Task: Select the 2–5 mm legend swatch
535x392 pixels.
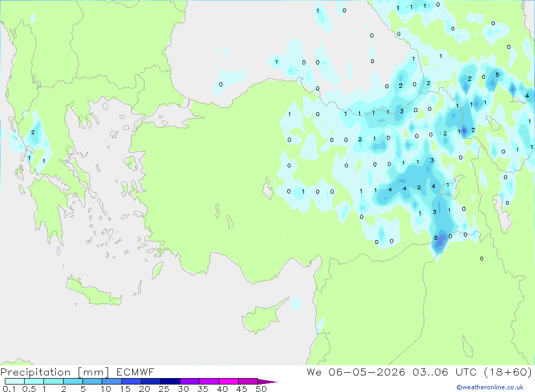Action: [x=73, y=381]
